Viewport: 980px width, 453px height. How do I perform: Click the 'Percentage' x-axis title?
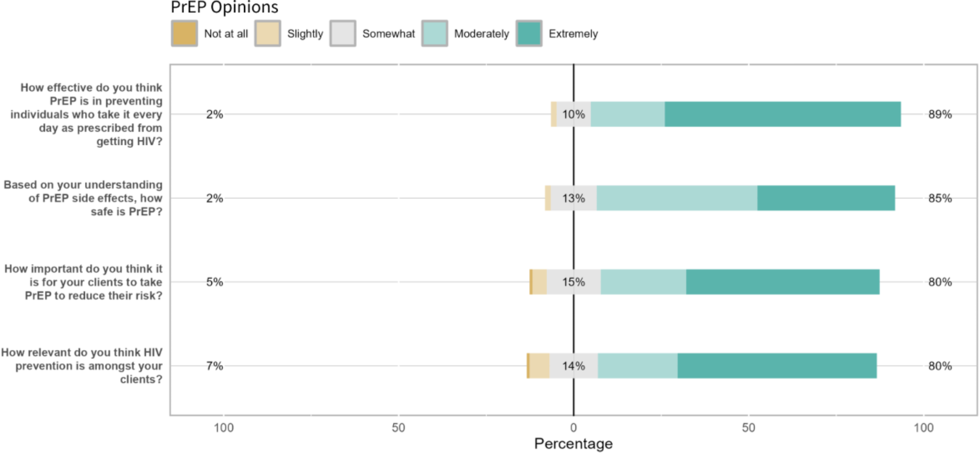[573, 443]
